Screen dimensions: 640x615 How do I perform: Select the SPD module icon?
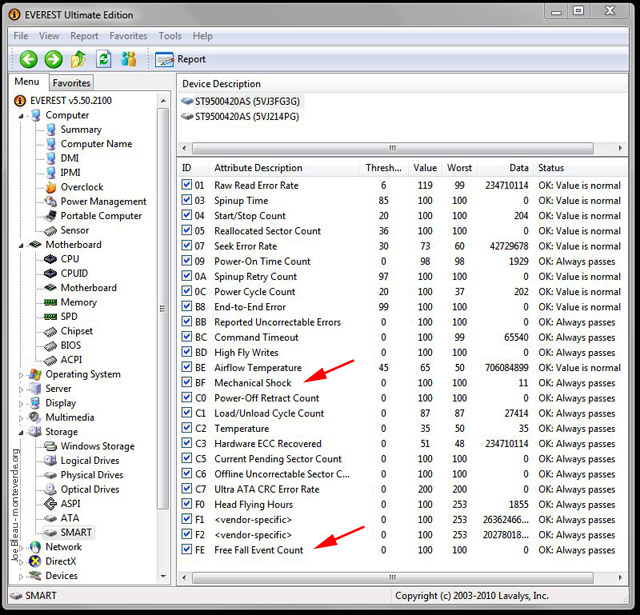(x=51, y=317)
